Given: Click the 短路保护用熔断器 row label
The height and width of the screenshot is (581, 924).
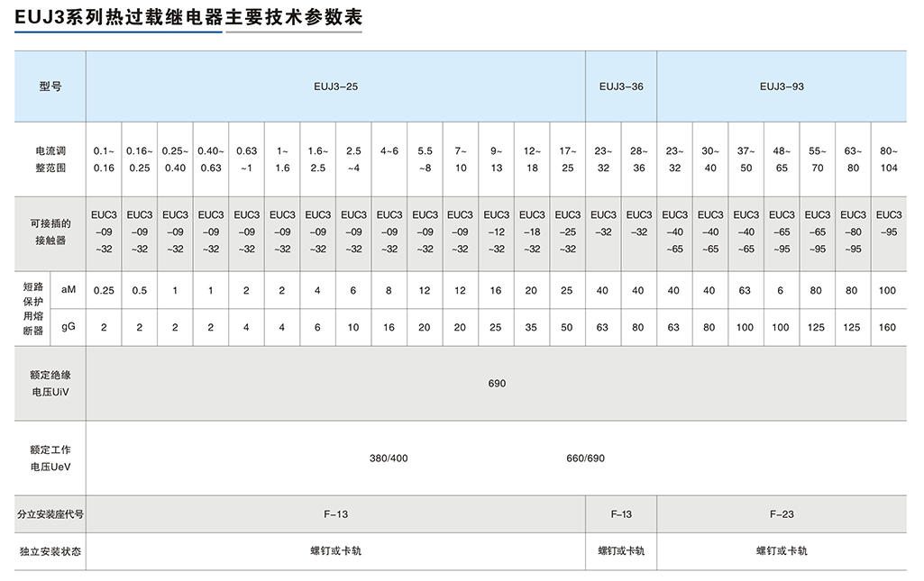Looking at the screenshot, I should pyautogui.click(x=32, y=308).
